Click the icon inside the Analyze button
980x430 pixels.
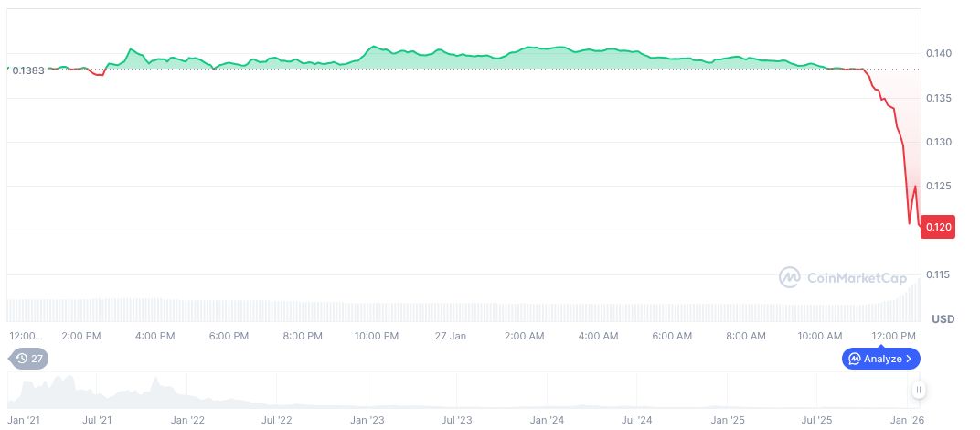pos(854,359)
